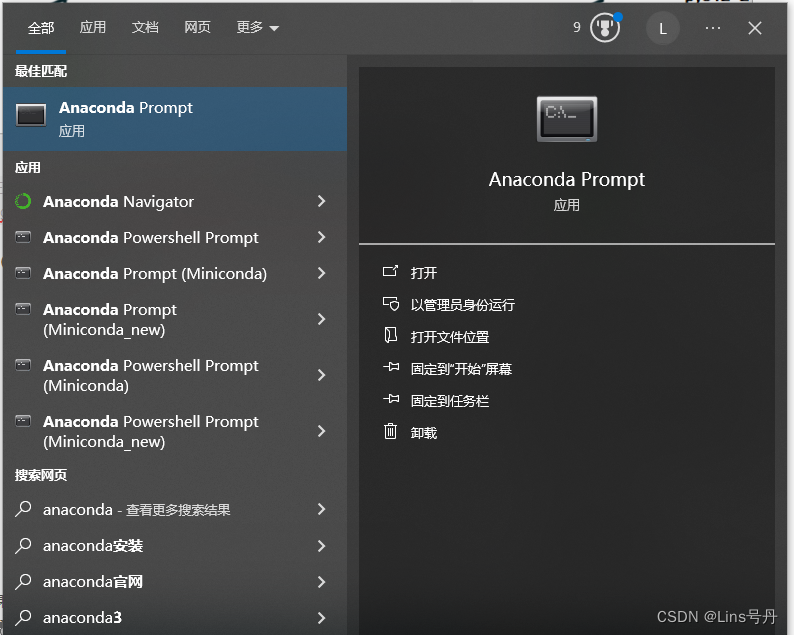Click the best match Anaconda Prompt icon
The height and width of the screenshot is (635, 794).
tap(31, 115)
